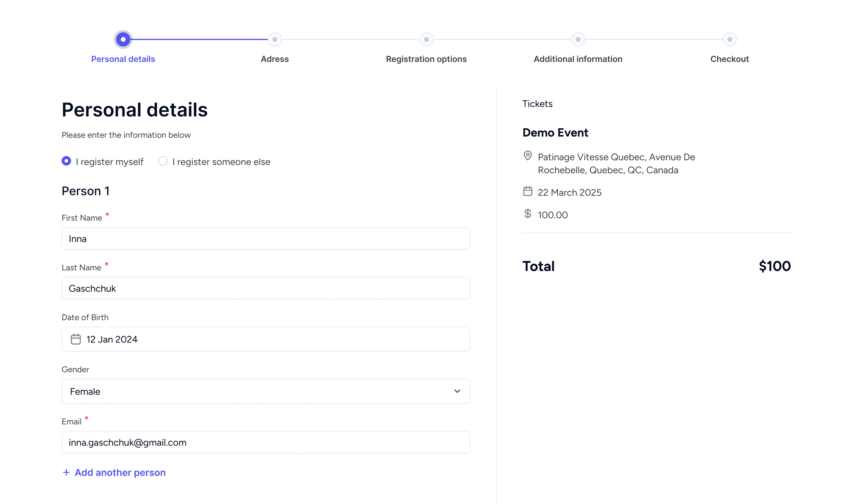Expand the Gender dropdown chevron
This screenshot has width=853, height=504.
point(457,391)
